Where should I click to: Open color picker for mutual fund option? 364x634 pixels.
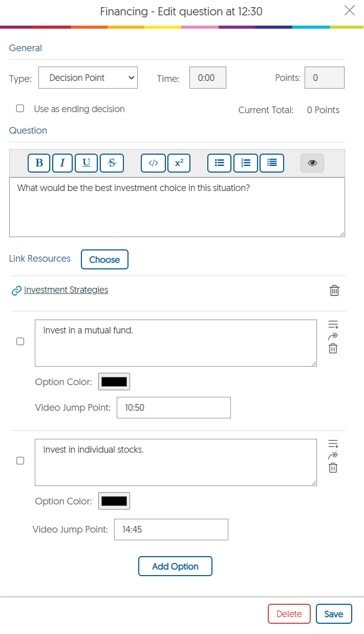(114, 382)
